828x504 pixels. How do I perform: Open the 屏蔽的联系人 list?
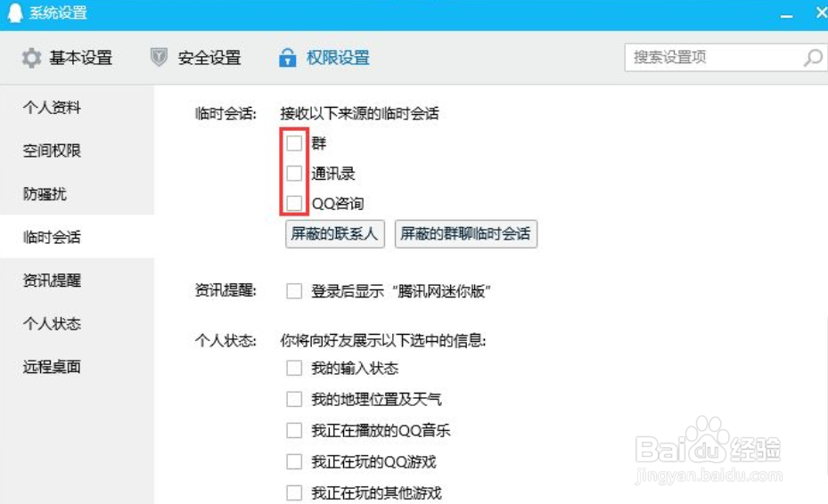click(335, 234)
